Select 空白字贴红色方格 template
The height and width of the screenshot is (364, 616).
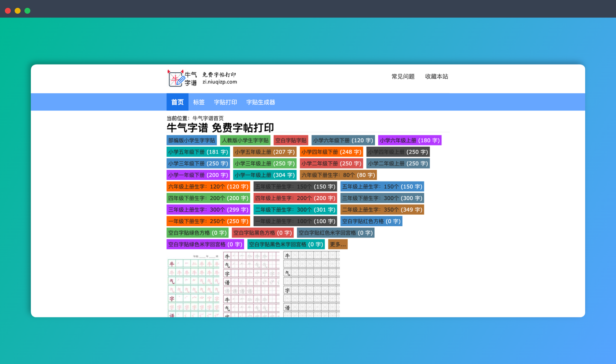[371, 221]
